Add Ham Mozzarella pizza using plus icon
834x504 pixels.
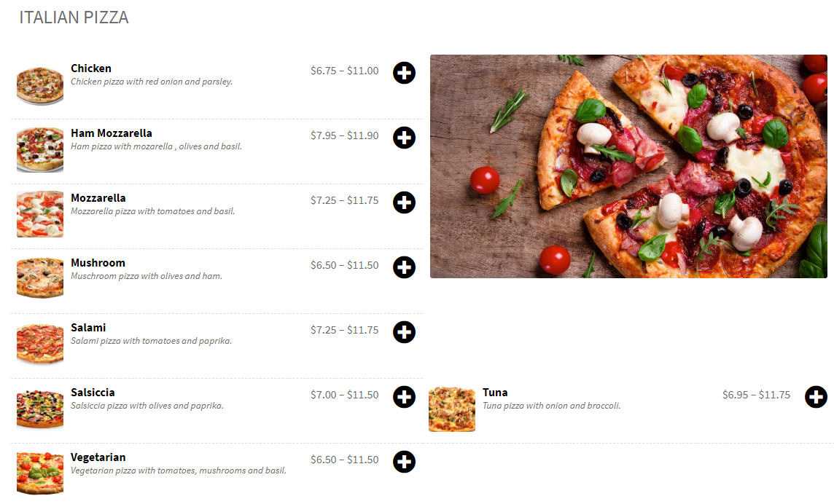click(404, 138)
